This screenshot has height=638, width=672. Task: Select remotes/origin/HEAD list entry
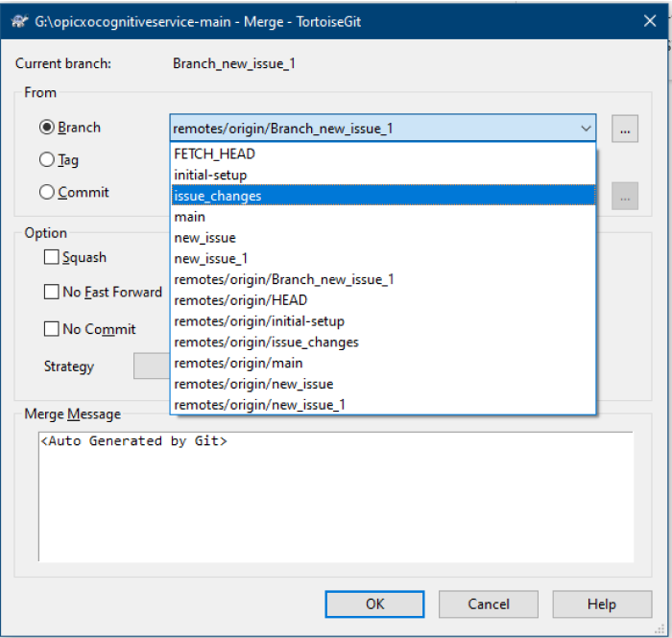(383, 300)
